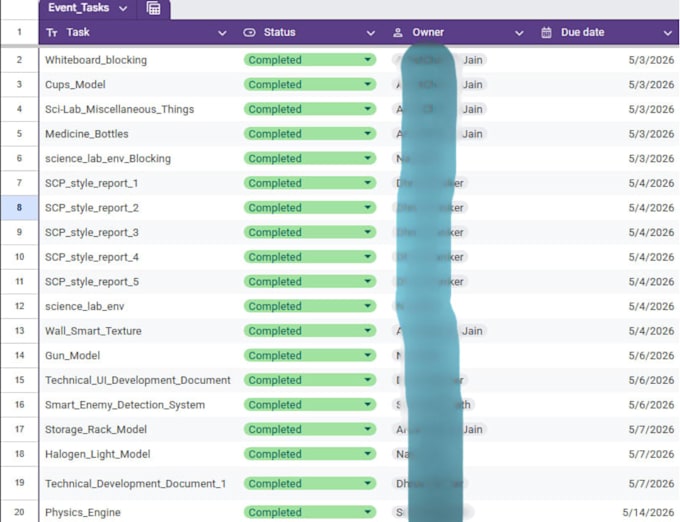Viewport: 680px width, 522px height.
Task: Select the SCP_style_report_5 task cell
Action: coord(138,282)
